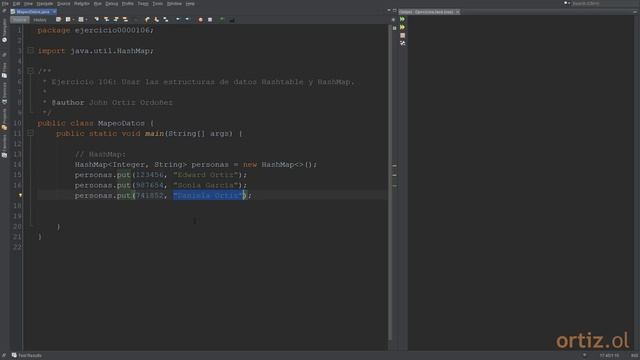
Task: Stop macro recording icon
Action: click(x=210, y=20)
